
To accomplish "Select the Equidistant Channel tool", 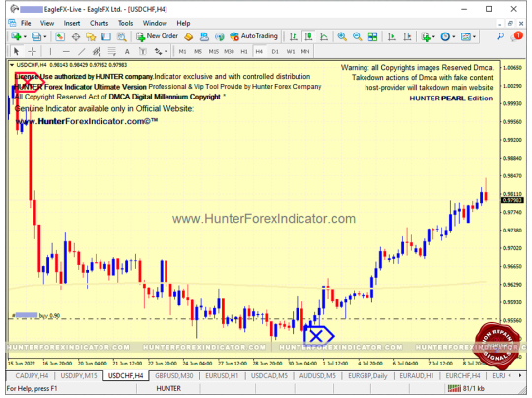I will [x=97, y=51].
